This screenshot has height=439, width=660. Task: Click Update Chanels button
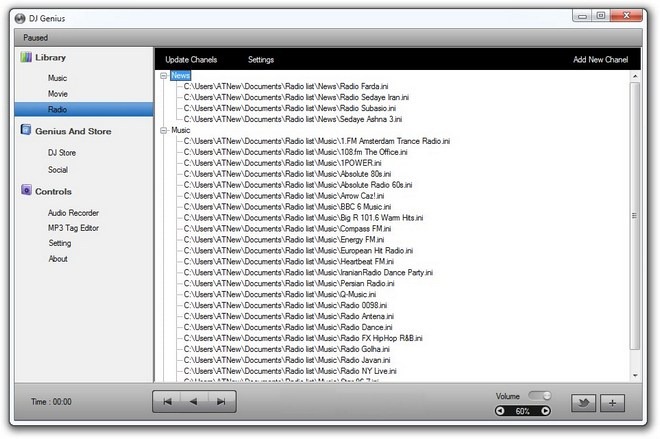(x=191, y=59)
